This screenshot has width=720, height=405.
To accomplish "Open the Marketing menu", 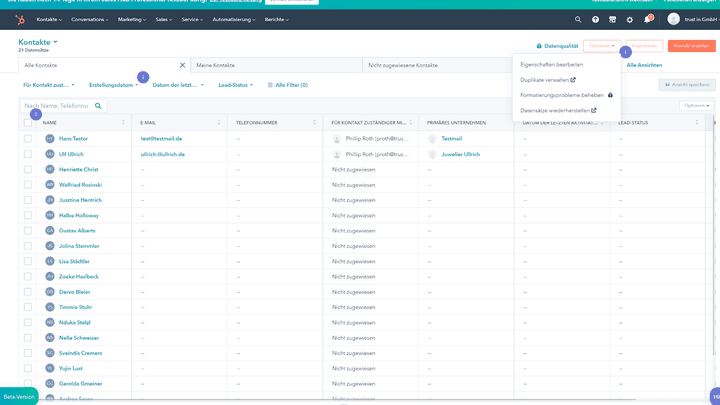I will (x=132, y=20).
